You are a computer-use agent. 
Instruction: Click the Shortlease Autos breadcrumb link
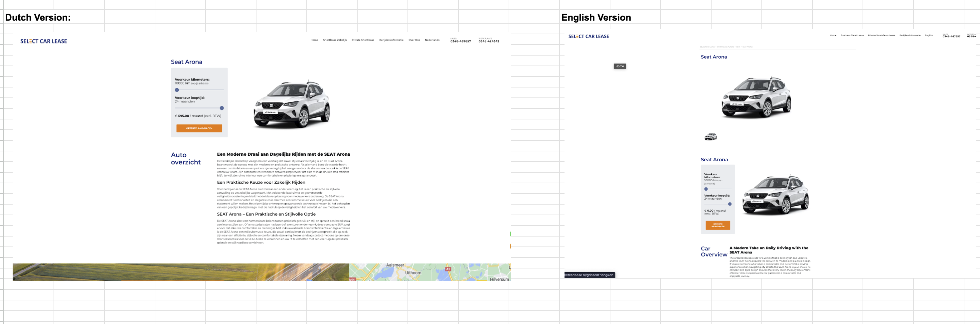(x=726, y=47)
